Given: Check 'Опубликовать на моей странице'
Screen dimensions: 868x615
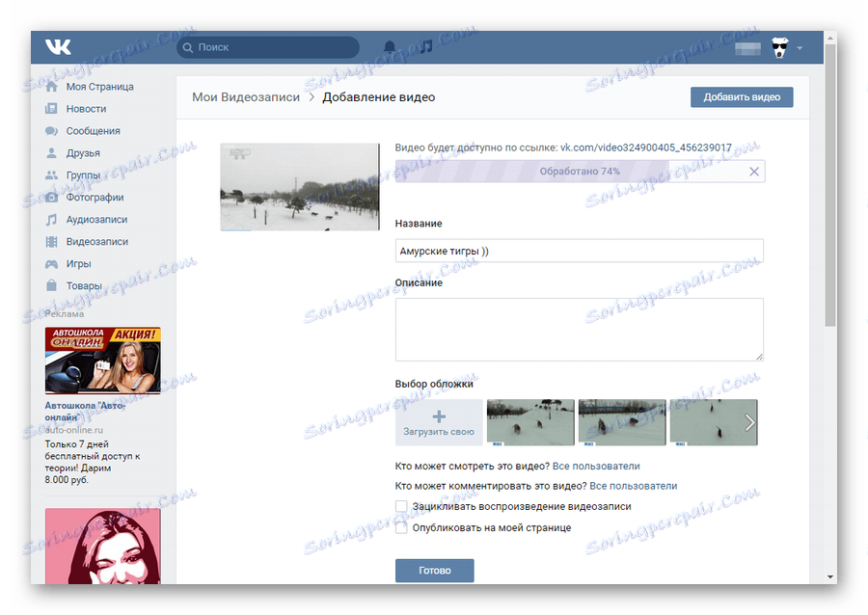Looking at the screenshot, I should pos(401,527).
